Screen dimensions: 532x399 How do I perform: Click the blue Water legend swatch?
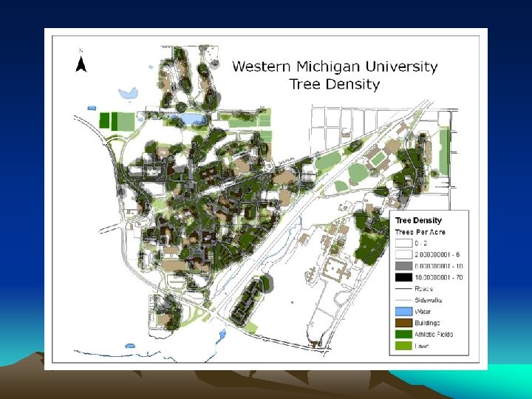(403, 312)
